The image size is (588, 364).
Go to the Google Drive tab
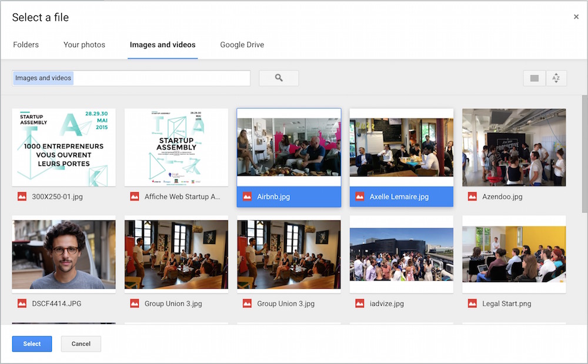coord(242,45)
